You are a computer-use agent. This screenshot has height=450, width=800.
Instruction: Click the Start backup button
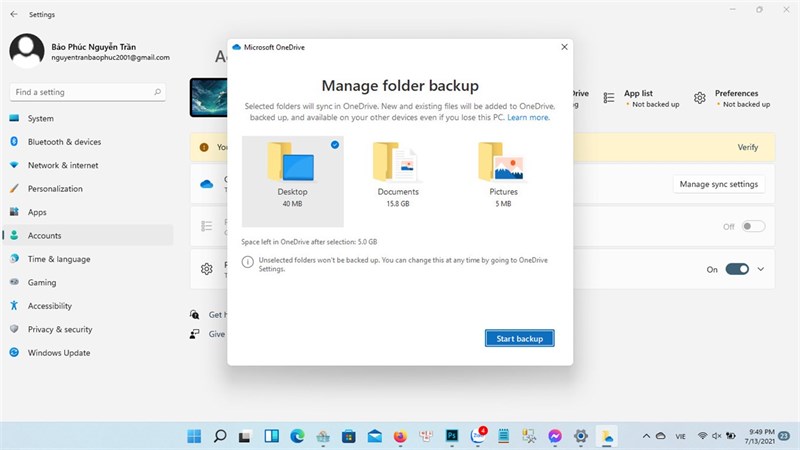tap(519, 338)
